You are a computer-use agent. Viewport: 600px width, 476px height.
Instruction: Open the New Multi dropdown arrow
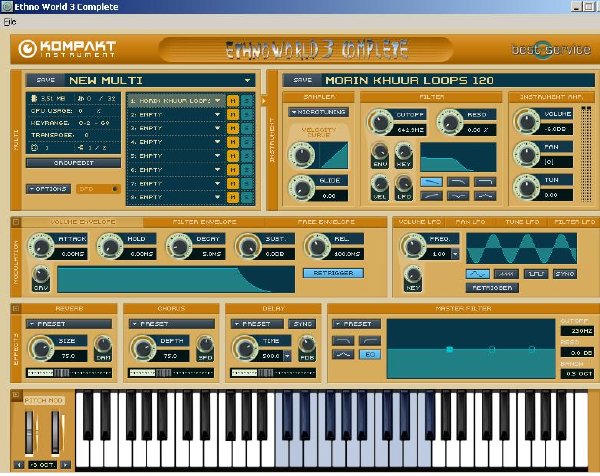[248, 80]
